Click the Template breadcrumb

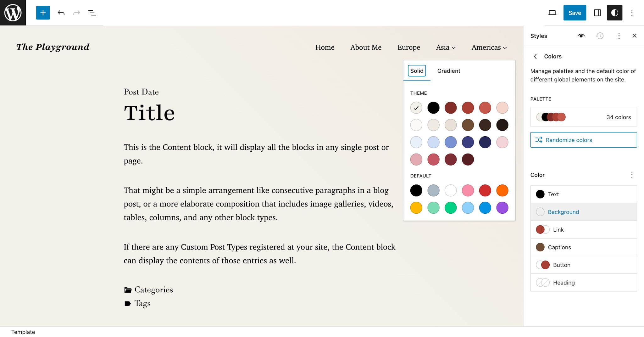click(22, 332)
